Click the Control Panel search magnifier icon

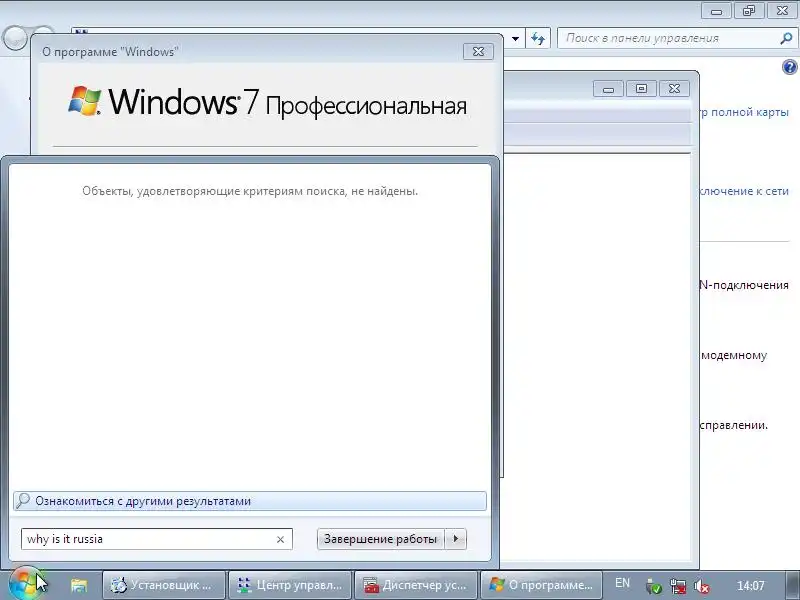(x=786, y=38)
